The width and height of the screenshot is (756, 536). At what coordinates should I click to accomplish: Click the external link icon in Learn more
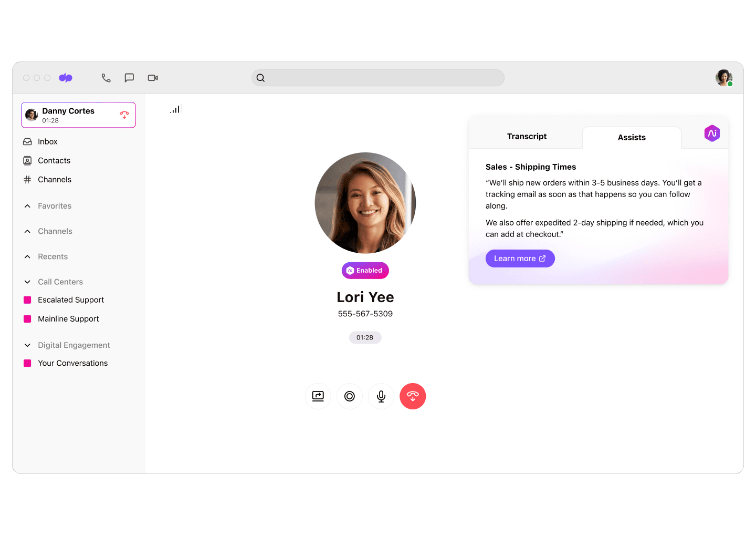[x=542, y=259]
